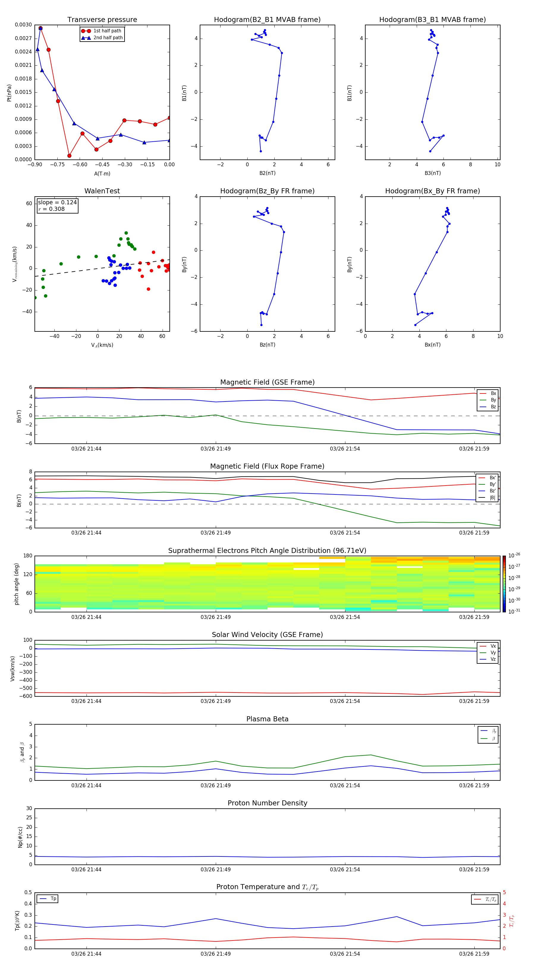The width and height of the screenshot is (535, 980).
Task: Click the 'B3(nT)' x-axis label
Action: tap(432, 173)
